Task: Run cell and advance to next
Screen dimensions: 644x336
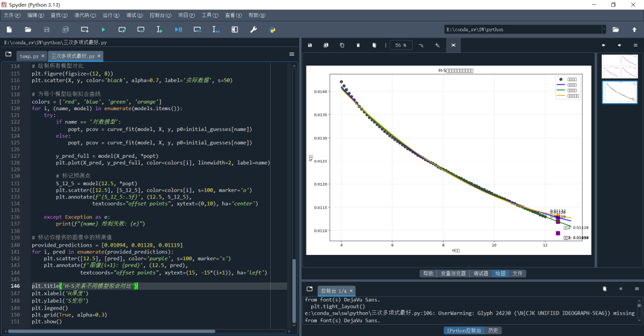Action: pos(141,30)
